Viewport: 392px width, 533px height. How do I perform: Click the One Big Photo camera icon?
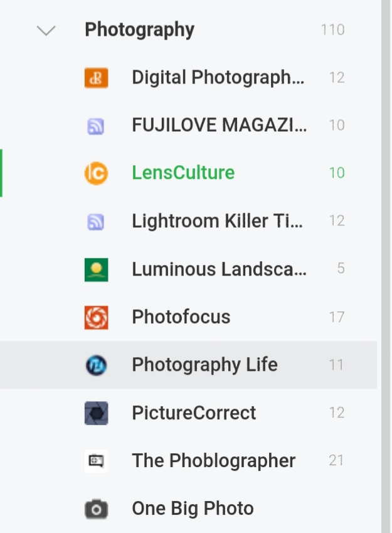click(96, 509)
